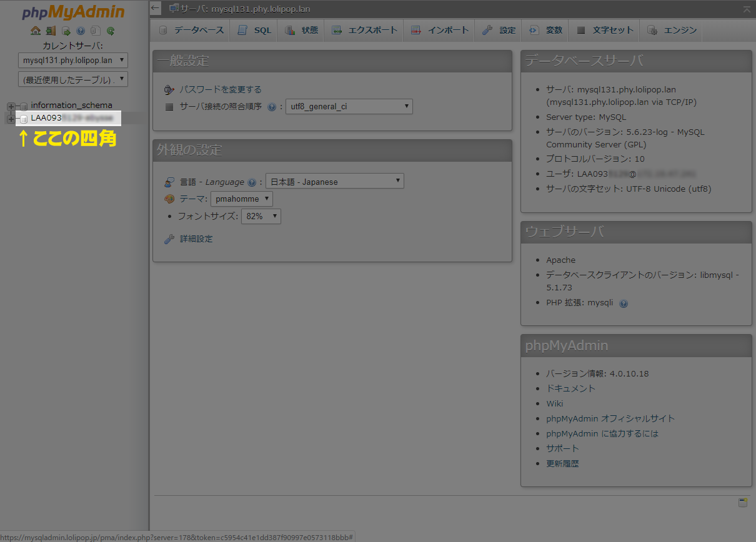This screenshot has height=542, width=756.
Task: Switch to the 文字セット tab
Action: click(604, 30)
